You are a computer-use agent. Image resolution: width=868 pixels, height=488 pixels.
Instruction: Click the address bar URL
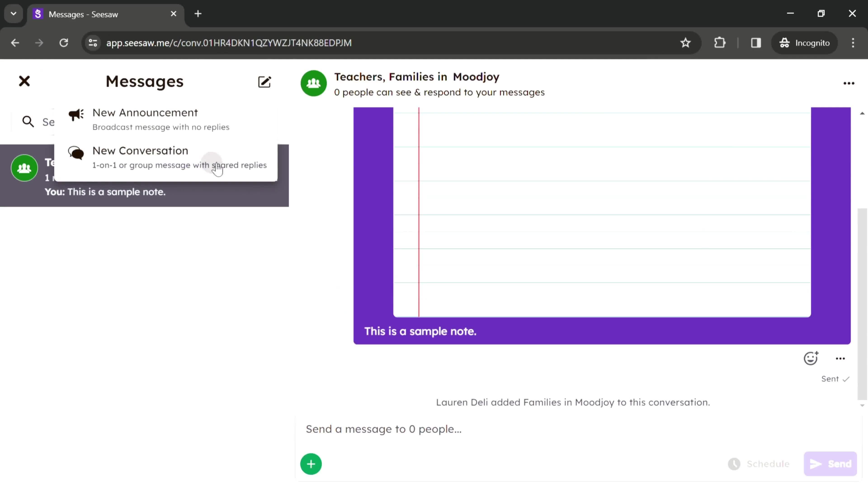229,43
